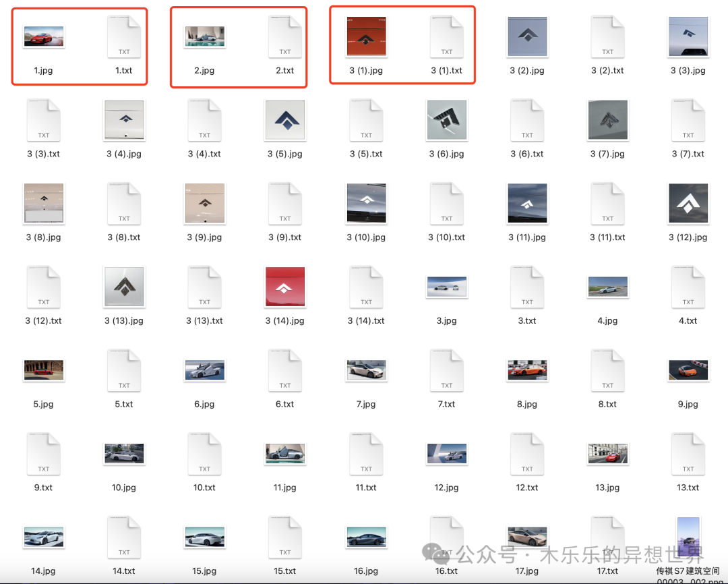Select the 3 (1).jpg red logo thumbnail
This screenshot has height=584, width=728.
(366, 36)
